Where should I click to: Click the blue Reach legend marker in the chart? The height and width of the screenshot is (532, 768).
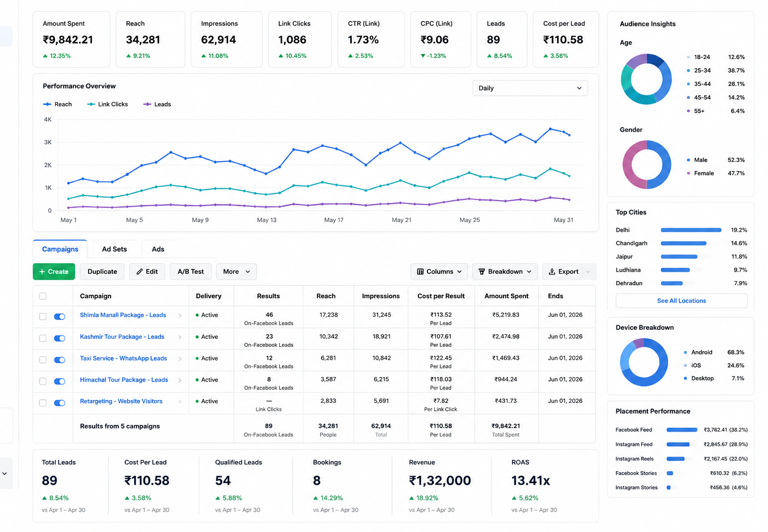point(47,104)
